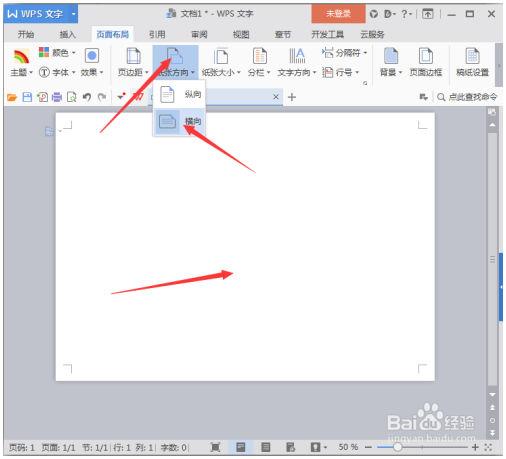The width and height of the screenshot is (506, 459).
Task: Select 纵向 portrait orientation option
Action: click(179, 94)
